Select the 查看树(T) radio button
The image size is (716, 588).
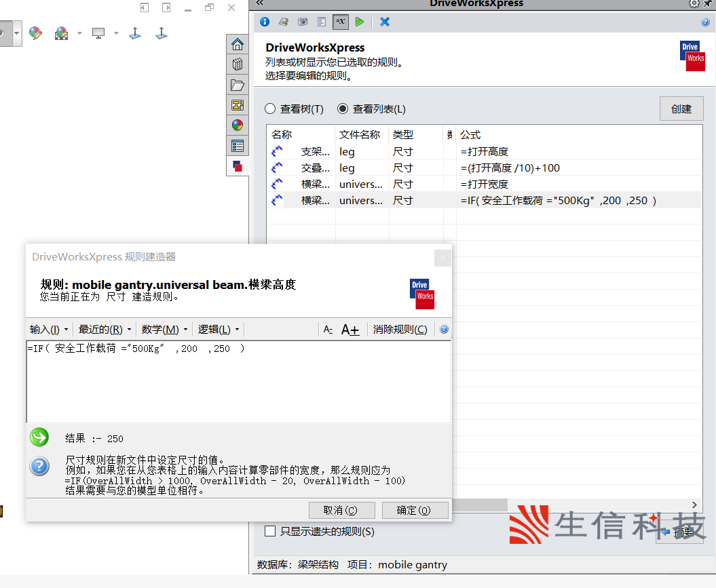270,109
